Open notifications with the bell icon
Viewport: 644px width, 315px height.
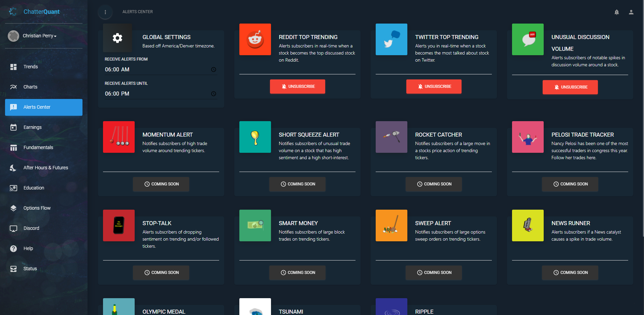[616, 12]
